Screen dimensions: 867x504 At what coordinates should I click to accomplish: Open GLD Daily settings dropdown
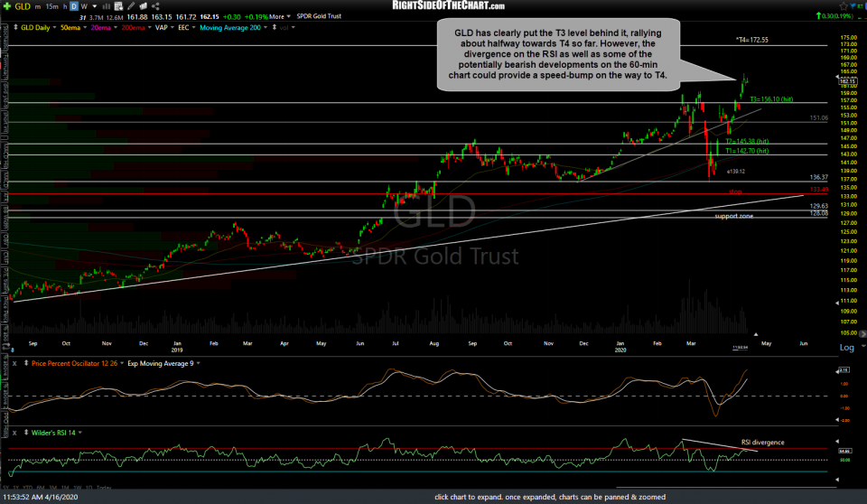pyautogui.click(x=54, y=28)
